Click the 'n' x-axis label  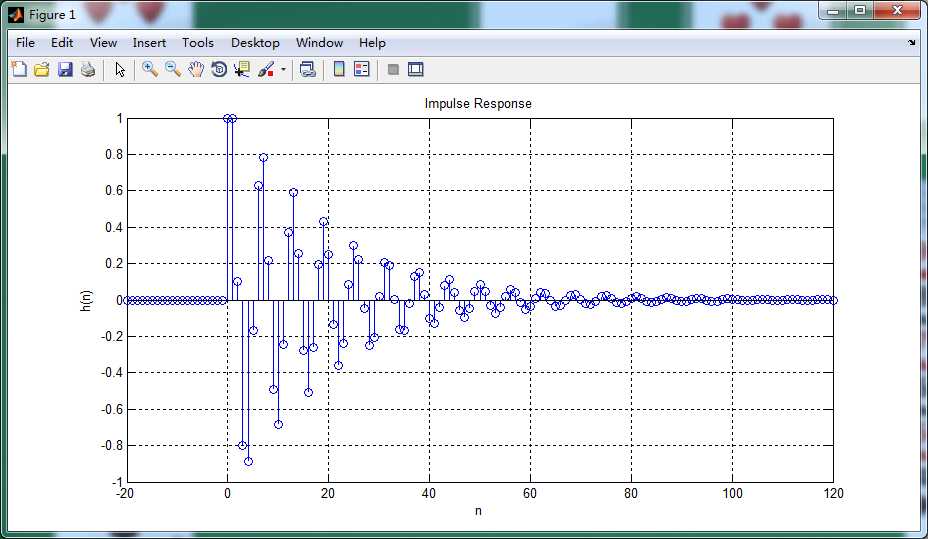click(478, 511)
